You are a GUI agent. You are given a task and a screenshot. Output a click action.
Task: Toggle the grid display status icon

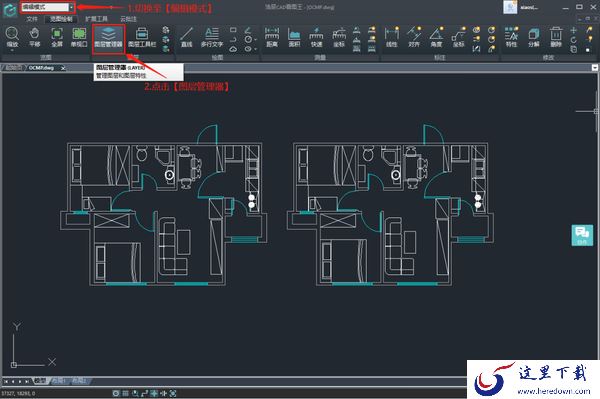point(126,393)
